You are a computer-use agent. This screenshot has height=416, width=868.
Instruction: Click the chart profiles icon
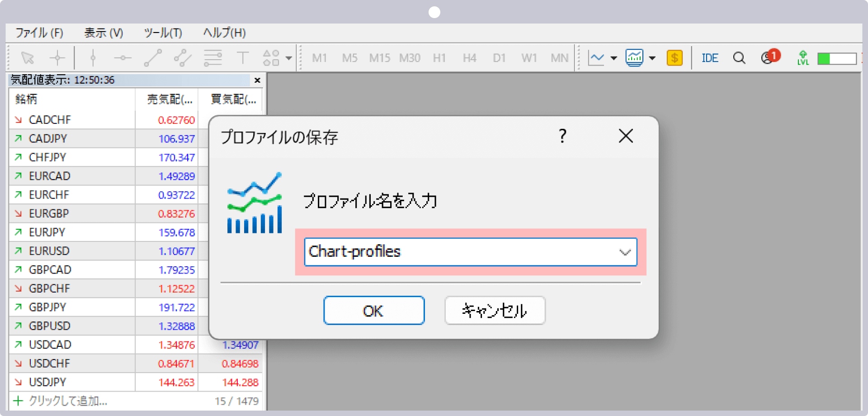(634, 58)
